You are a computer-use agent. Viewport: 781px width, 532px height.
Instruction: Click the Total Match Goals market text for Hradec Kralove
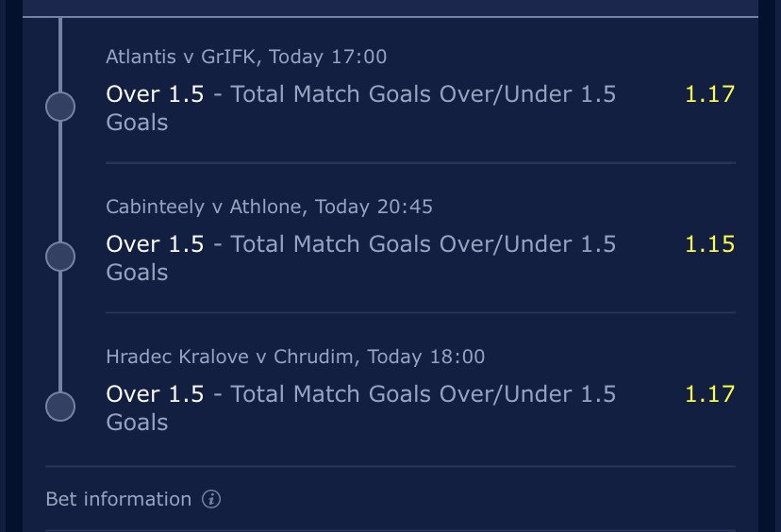(361, 407)
